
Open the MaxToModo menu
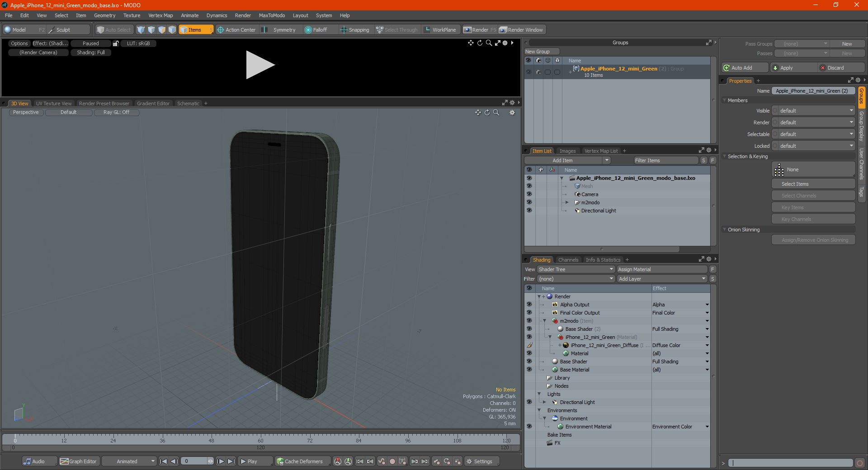272,15
